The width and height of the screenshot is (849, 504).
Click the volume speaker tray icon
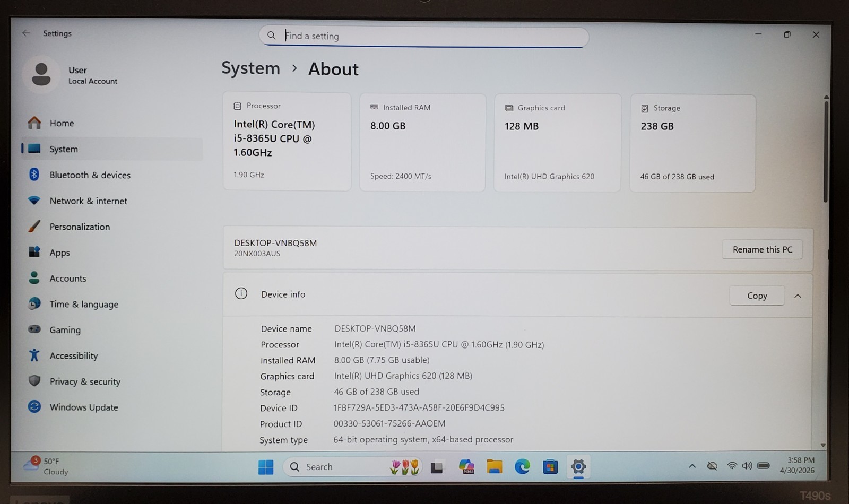pos(747,466)
